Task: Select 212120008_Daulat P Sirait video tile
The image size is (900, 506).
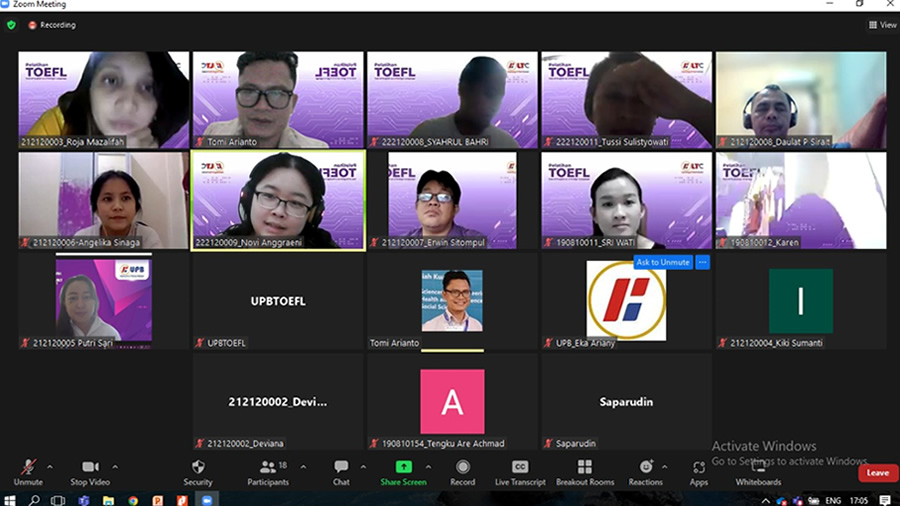Action: pos(801,100)
